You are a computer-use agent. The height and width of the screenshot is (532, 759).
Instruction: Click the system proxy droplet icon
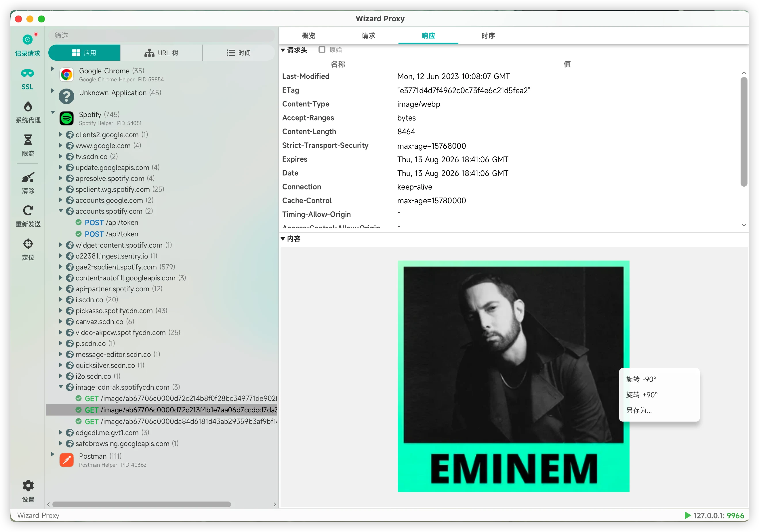coord(28,107)
